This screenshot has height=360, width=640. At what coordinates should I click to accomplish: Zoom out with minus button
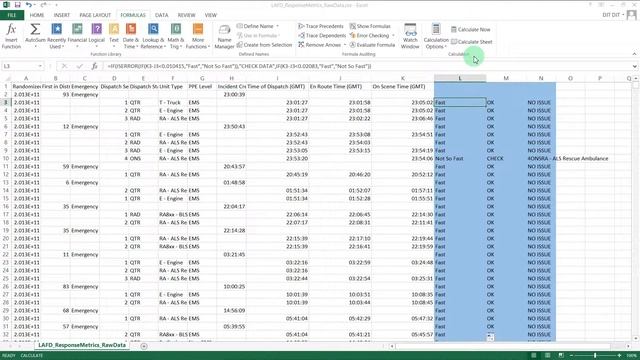[x=571, y=356]
